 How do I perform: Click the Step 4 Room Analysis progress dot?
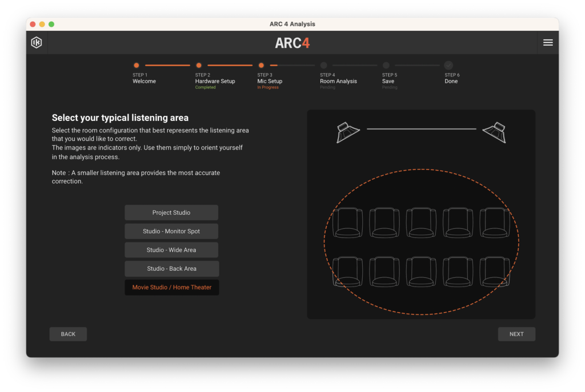[324, 66]
